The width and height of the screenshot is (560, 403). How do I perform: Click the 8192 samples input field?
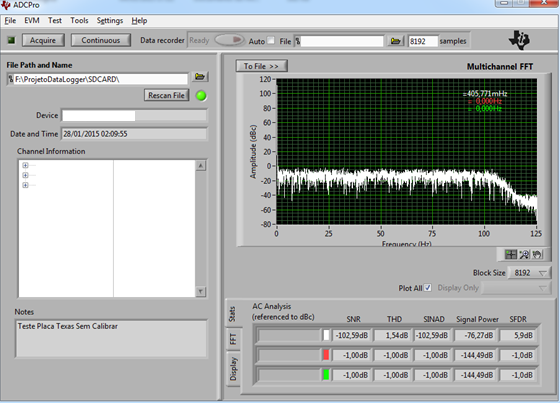coord(423,41)
